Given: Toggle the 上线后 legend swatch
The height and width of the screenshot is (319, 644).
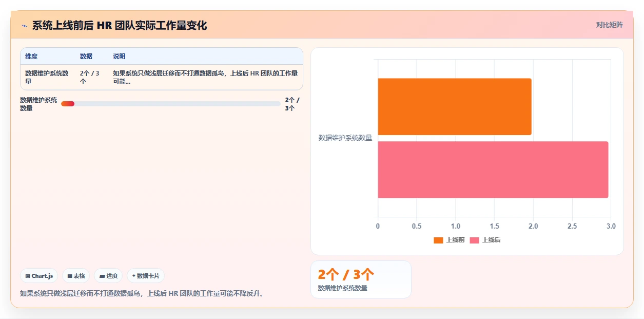Looking at the screenshot, I should (x=474, y=240).
